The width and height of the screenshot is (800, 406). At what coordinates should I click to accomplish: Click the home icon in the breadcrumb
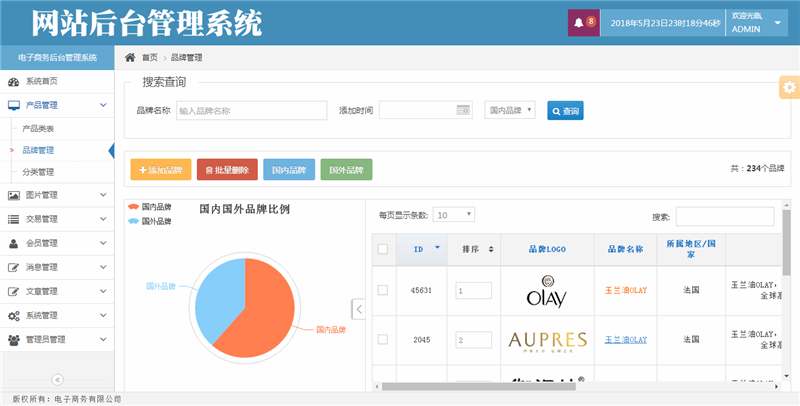[x=130, y=57]
